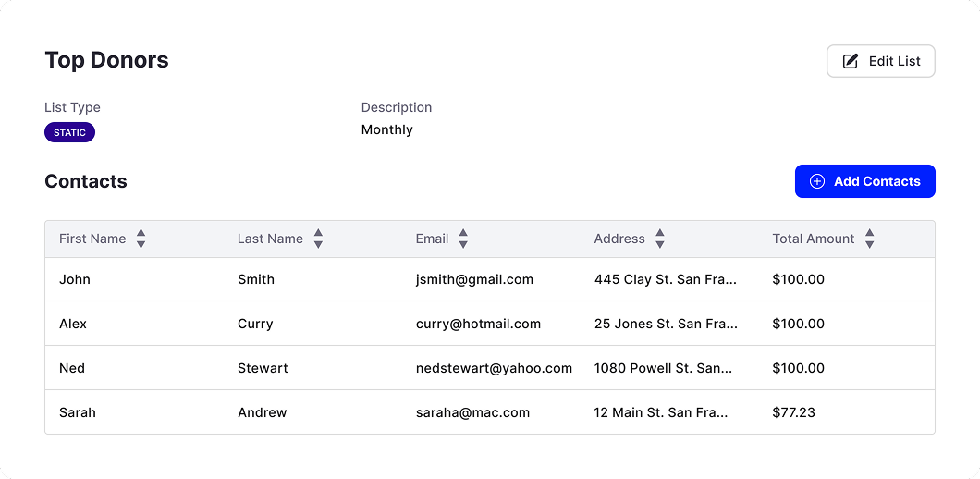
Task: Select the $77.23 amount for Sarah
Action: pyautogui.click(x=793, y=412)
